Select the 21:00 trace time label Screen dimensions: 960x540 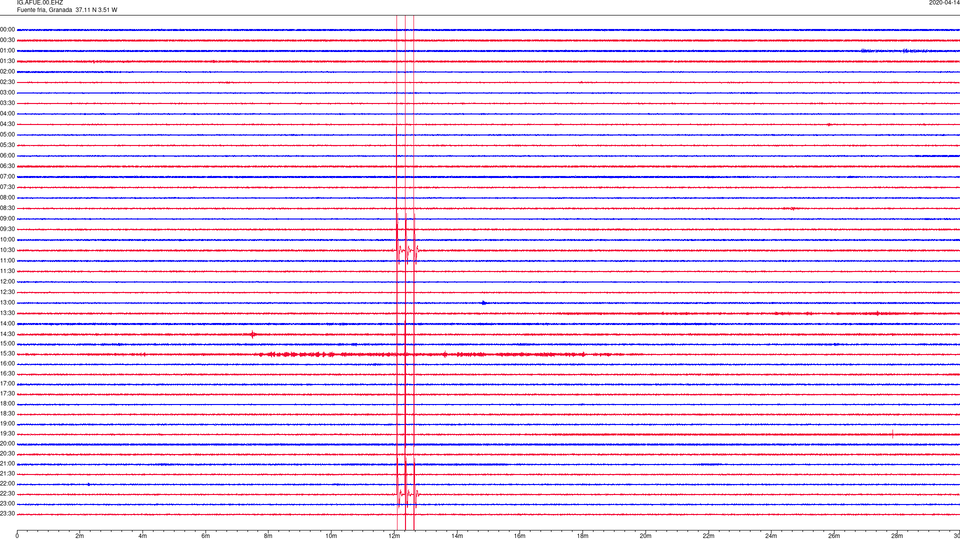[x=7, y=463]
